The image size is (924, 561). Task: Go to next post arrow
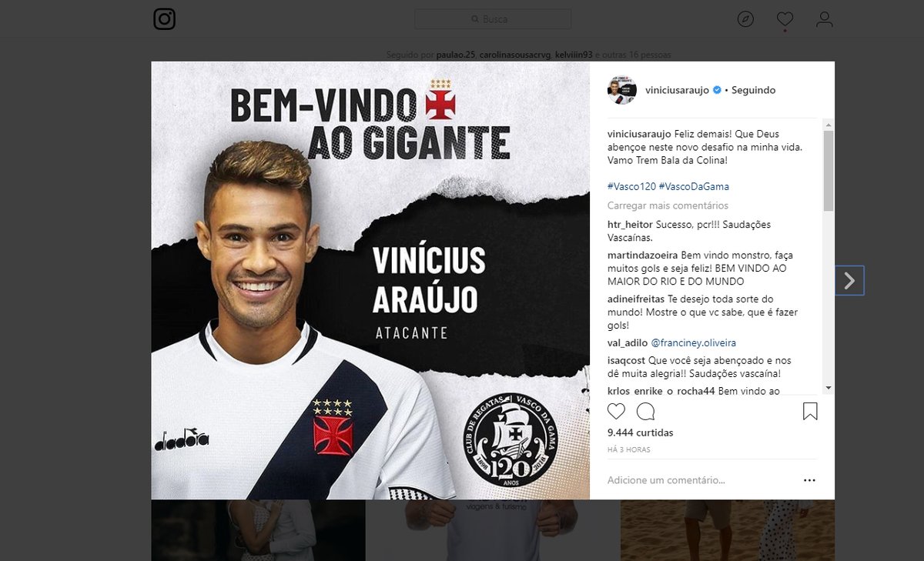[849, 281]
